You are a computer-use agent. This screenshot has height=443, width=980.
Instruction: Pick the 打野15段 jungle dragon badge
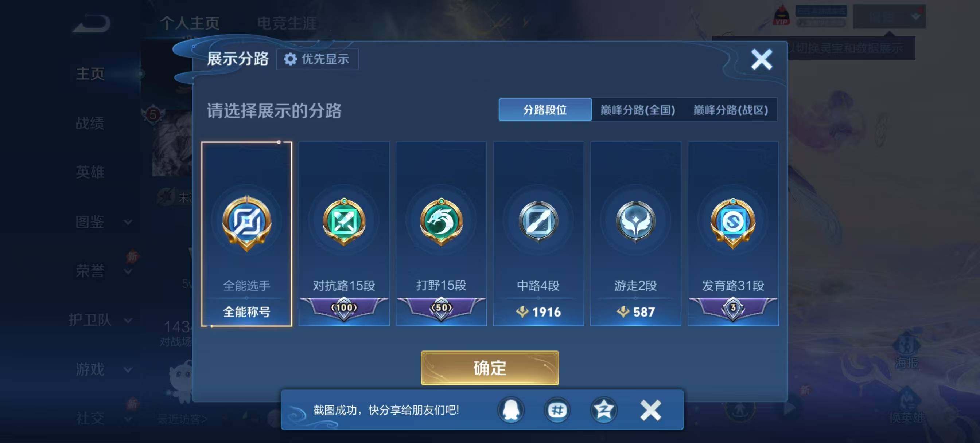[441, 234]
